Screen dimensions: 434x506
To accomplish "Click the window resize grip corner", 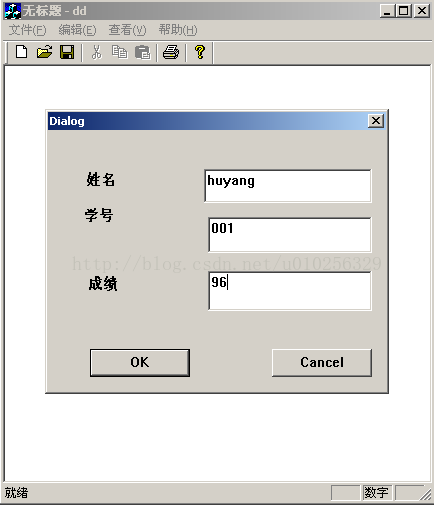I will (426, 495).
